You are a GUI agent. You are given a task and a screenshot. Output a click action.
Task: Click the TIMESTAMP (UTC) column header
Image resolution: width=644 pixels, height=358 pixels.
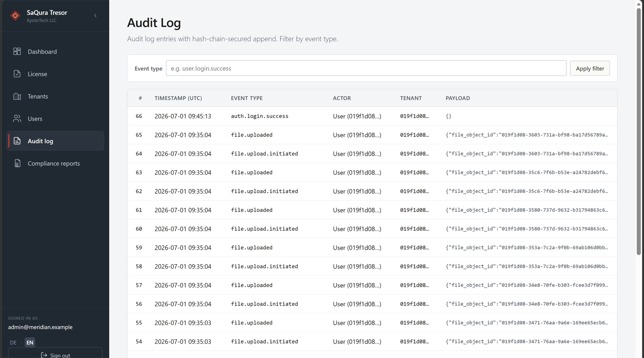pos(178,98)
